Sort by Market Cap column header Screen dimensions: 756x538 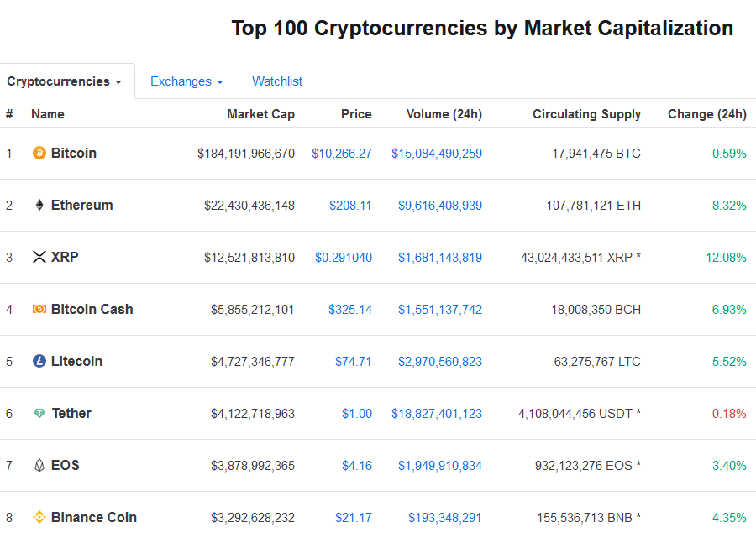pyautogui.click(x=261, y=114)
